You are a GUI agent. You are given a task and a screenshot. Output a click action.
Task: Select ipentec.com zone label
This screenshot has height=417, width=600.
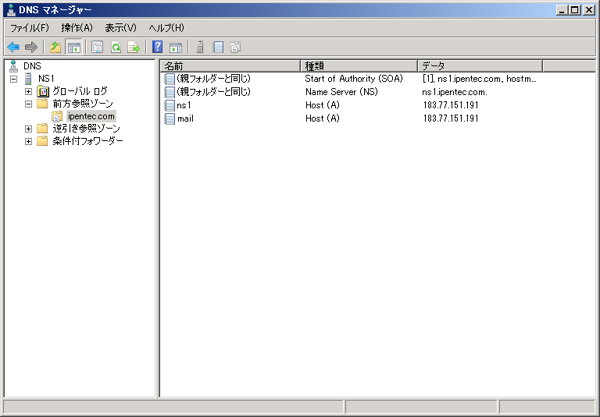(x=91, y=116)
